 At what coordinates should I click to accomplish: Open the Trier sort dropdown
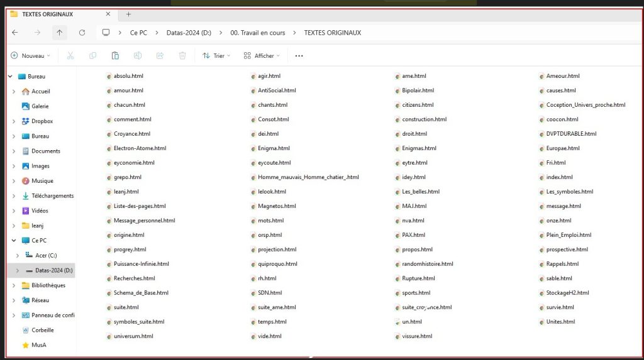click(x=216, y=56)
